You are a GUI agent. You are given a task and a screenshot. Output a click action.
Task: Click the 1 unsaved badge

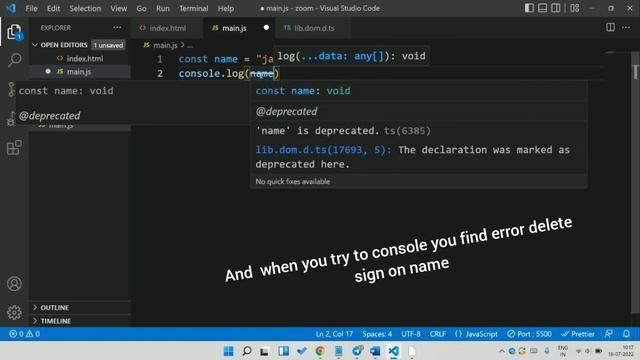108,45
